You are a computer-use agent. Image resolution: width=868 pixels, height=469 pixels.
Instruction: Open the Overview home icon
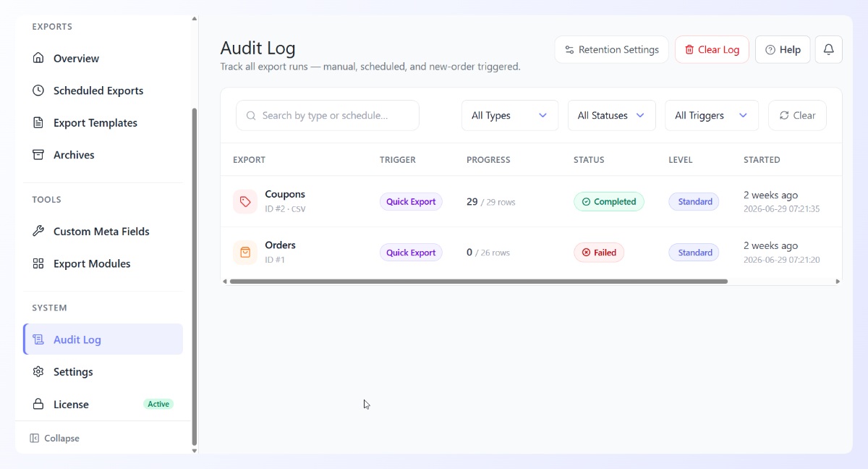(38, 59)
